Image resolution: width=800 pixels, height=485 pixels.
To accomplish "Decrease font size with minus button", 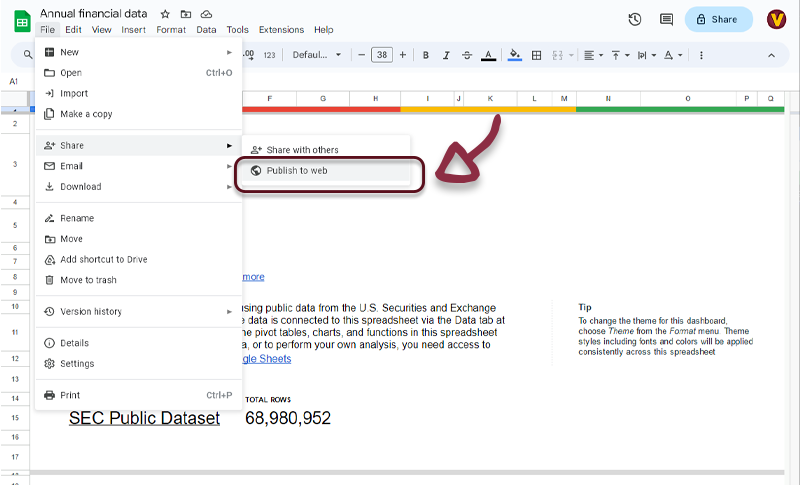I will pyautogui.click(x=361, y=55).
